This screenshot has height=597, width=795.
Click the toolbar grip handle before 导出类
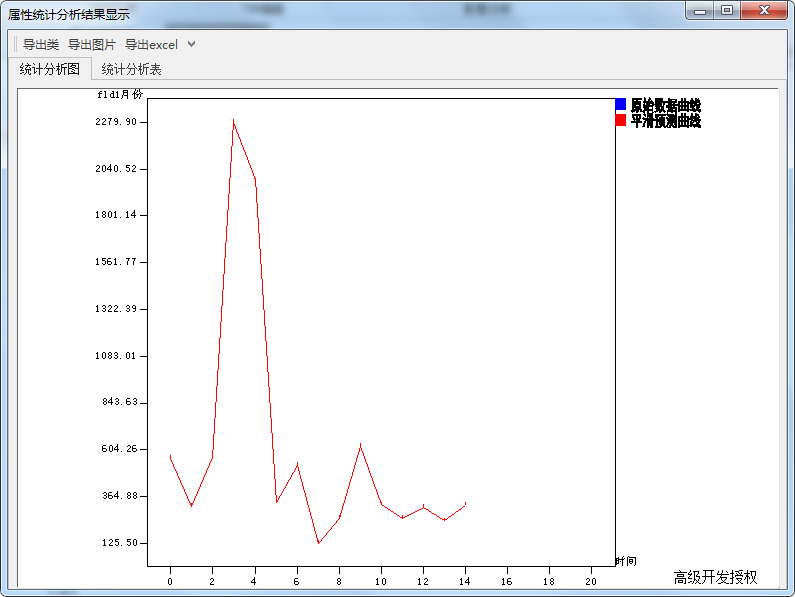[x=17, y=45]
